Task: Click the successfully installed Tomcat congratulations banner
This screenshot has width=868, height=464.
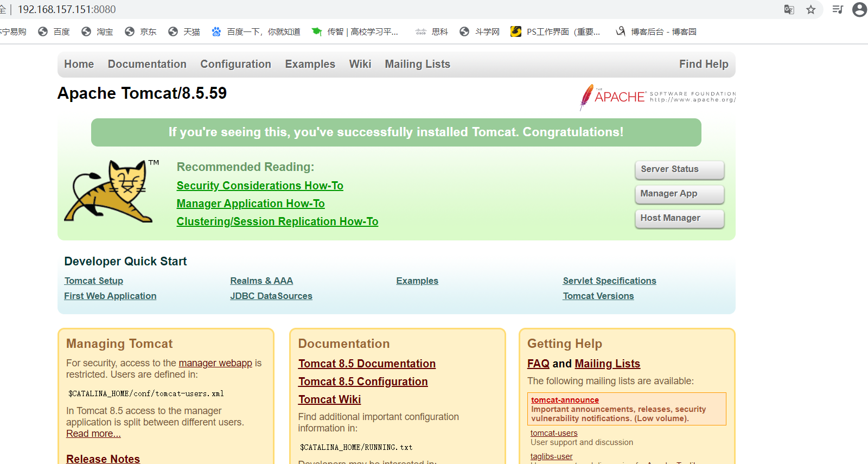Action: point(396,132)
